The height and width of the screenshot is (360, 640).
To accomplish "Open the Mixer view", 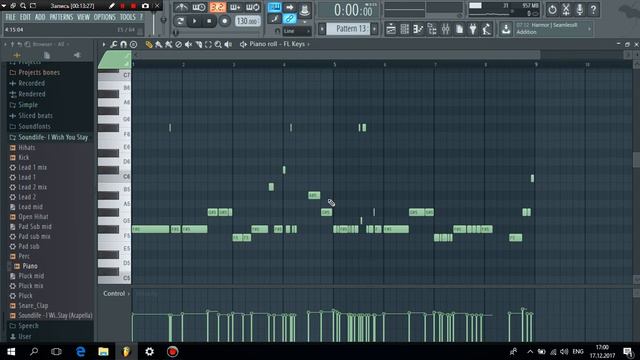I will coord(445,29).
